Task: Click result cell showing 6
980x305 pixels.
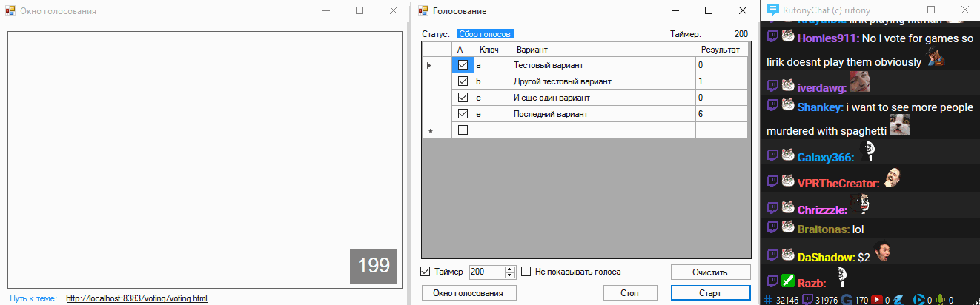Action: click(721, 114)
